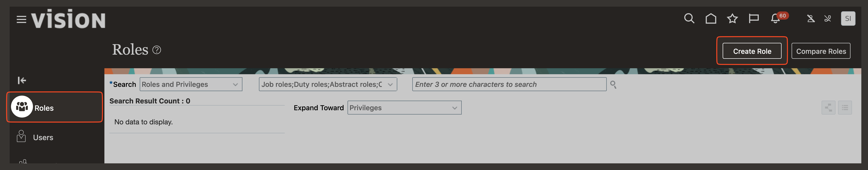This screenshot has height=170, width=868.
Task: Switch to tabular list view
Action: coord(845,108)
